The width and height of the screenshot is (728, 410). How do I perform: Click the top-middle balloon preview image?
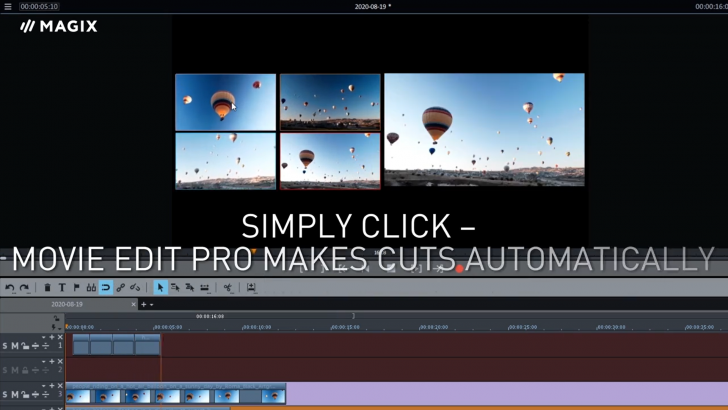click(330, 102)
